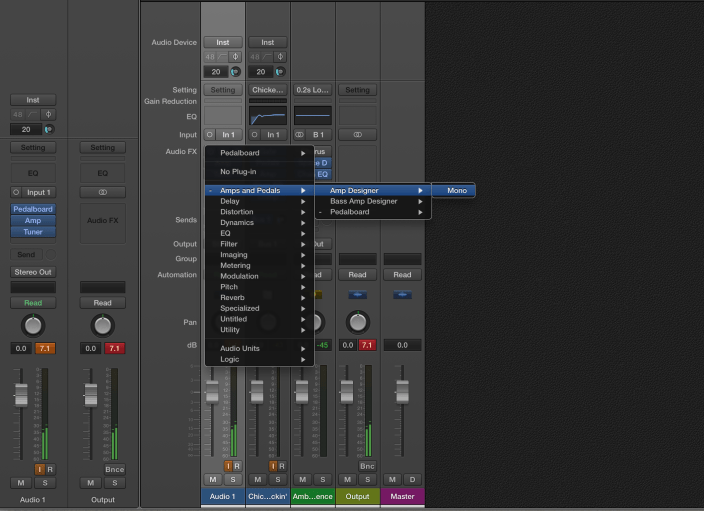Image resolution: width=704 pixels, height=511 pixels.
Task: Toggle input monitoring on the Chic...ckin' strip
Action: [272, 466]
